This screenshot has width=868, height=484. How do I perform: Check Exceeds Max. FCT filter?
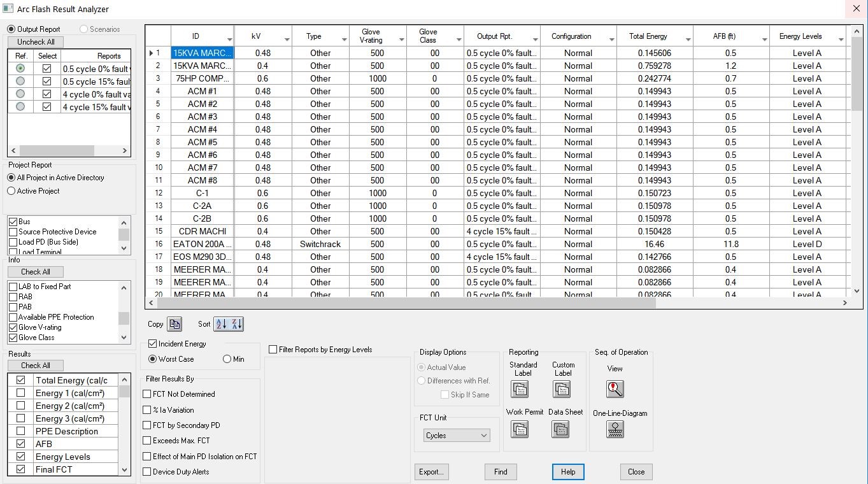tap(147, 441)
